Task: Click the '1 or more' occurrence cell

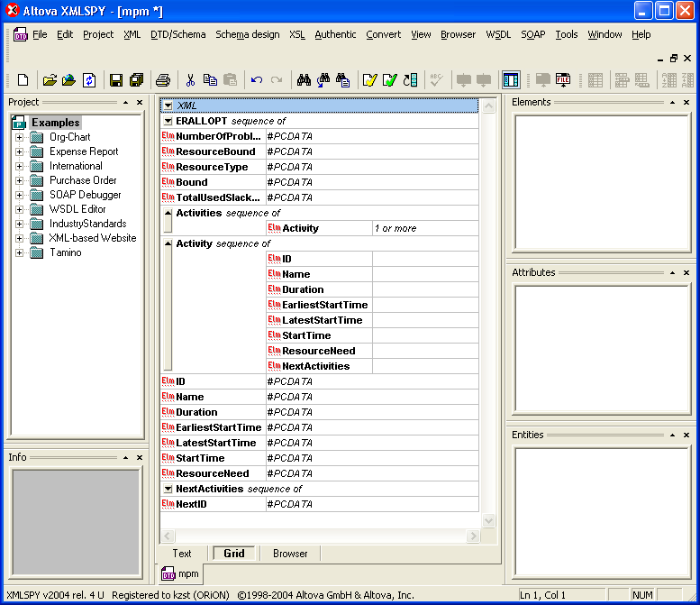Action: (425, 228)
